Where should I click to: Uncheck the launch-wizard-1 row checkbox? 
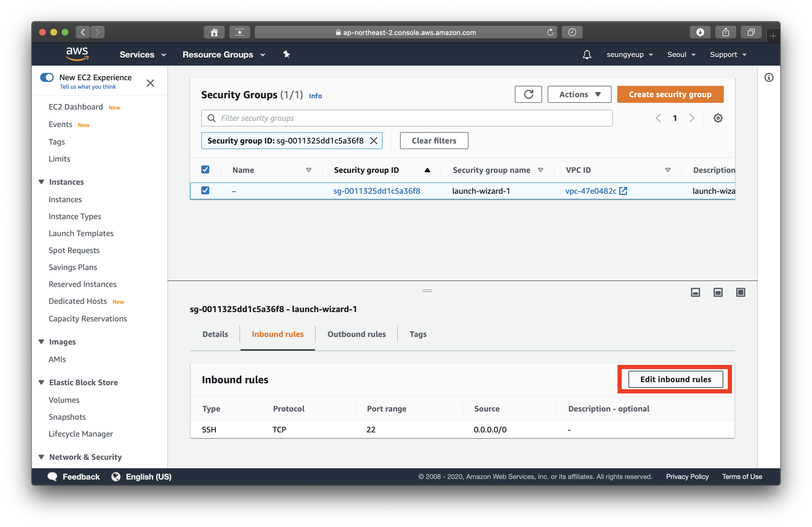click(x=205, y=191)
